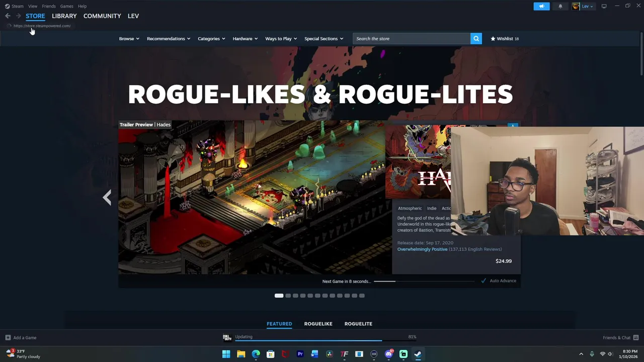The width and height of the screenshot is (644, 362).
Task: Open the Wishlist link
Action: point(505,39)
